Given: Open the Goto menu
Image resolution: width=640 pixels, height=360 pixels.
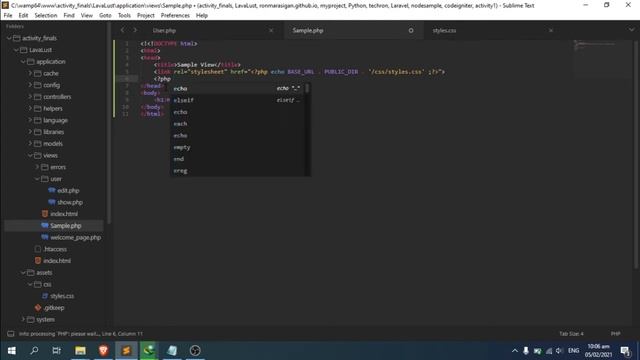Looking at the screenshot, I should (x=105, y=16).
